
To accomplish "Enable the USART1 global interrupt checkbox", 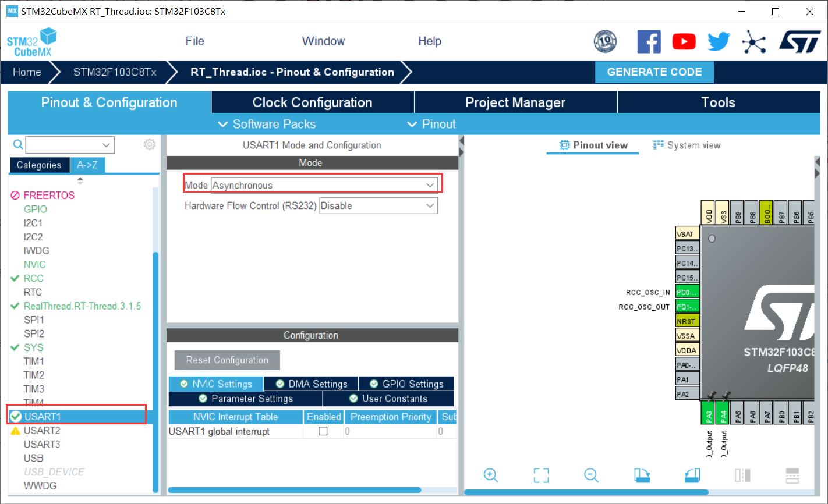I will 323,431.
